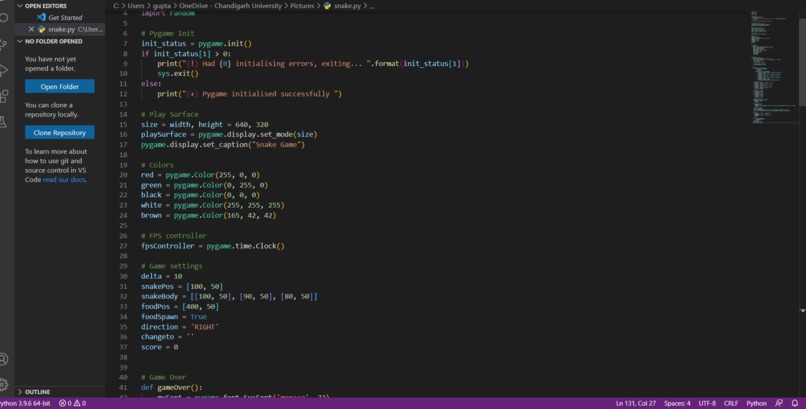Open the Source Control view icon

[4, 45]
